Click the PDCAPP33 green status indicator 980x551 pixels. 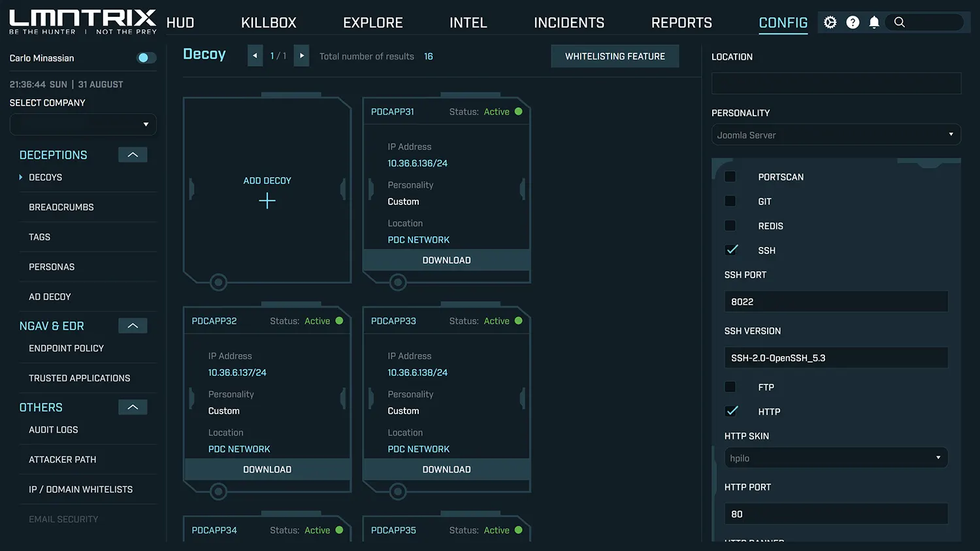[519, 321]
